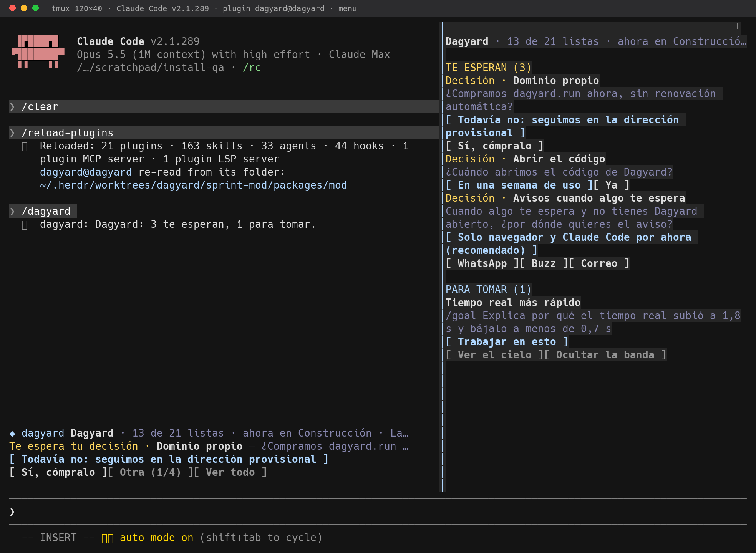Click 'Decisión · Abrir el código' title
Viewport: 756px width, 553px height.
click(526, 159)
